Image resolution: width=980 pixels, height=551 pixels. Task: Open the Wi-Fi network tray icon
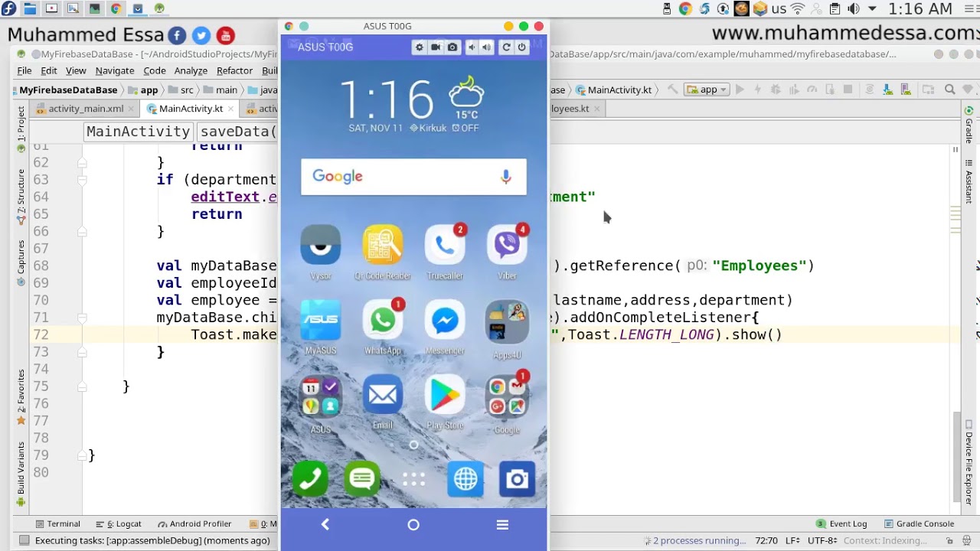pyautogui.click(x=798, y=9)
